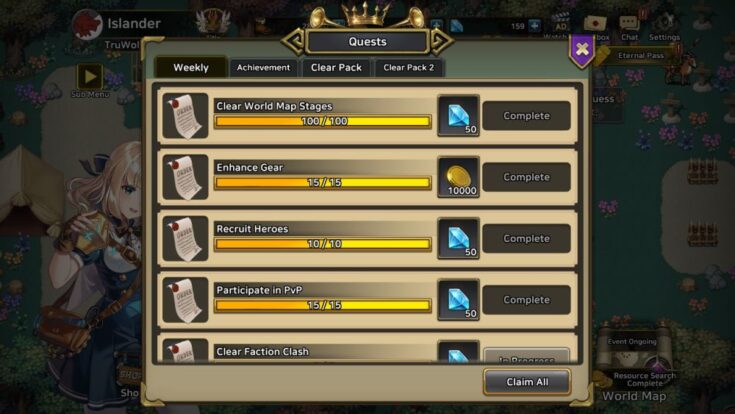Go to previous quest category arrow
Viewport: 735px width, 414px height.
point(293,42)
